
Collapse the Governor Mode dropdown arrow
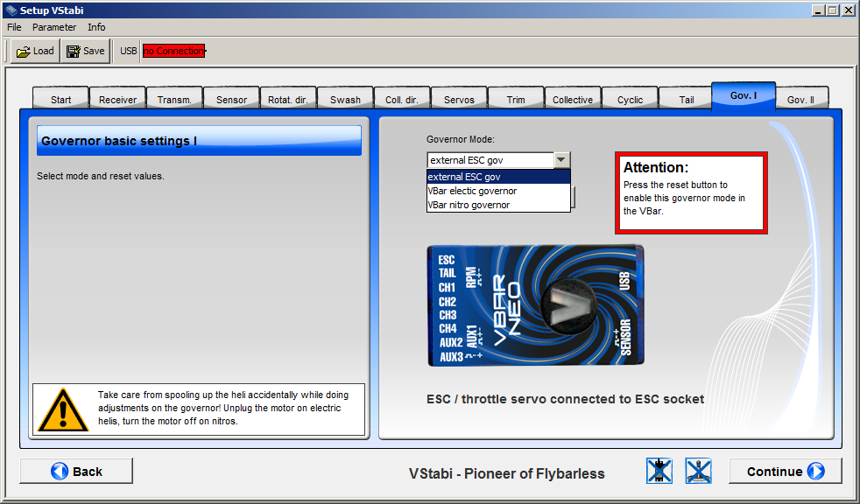(x=561, y=160)
